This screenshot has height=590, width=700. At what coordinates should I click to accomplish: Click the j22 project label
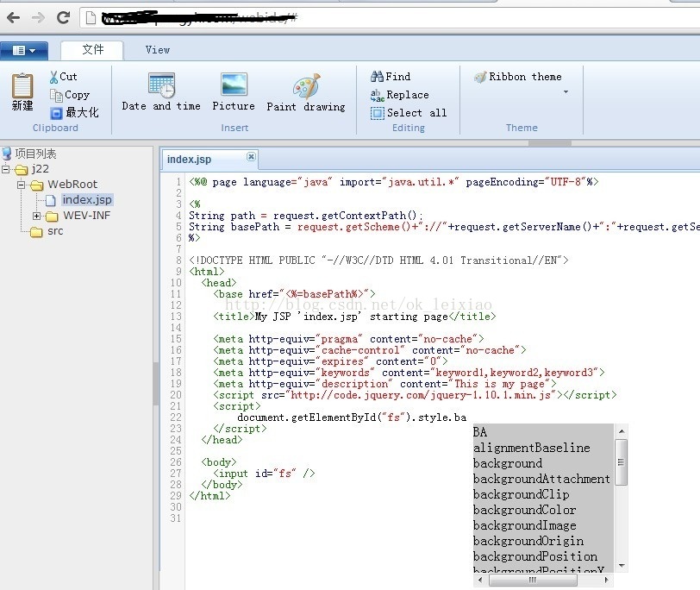[x=41, y=169]
